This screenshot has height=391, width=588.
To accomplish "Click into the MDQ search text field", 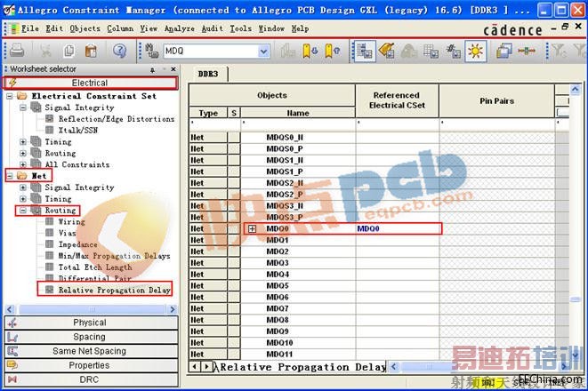I will [x=211, y=51].
